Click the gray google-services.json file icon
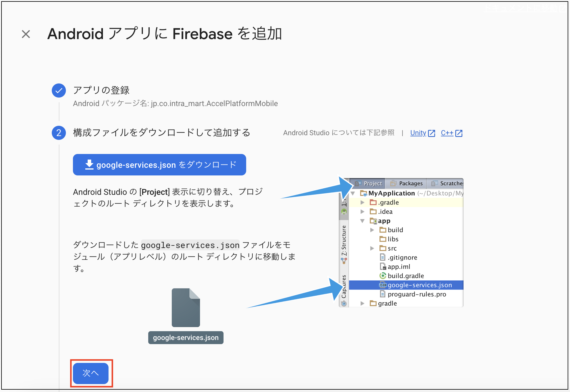 pyautogui.click(x=186, y=307)
